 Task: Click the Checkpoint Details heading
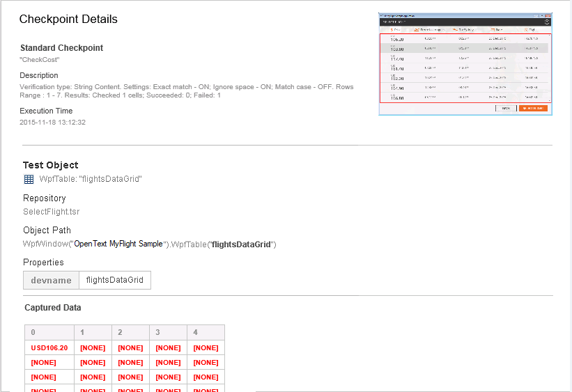(68, 19)
